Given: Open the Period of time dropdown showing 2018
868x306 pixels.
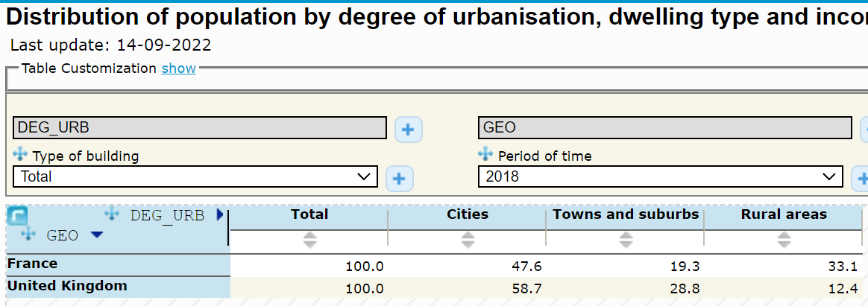Looking at the screenshot, I should [661, 176].
